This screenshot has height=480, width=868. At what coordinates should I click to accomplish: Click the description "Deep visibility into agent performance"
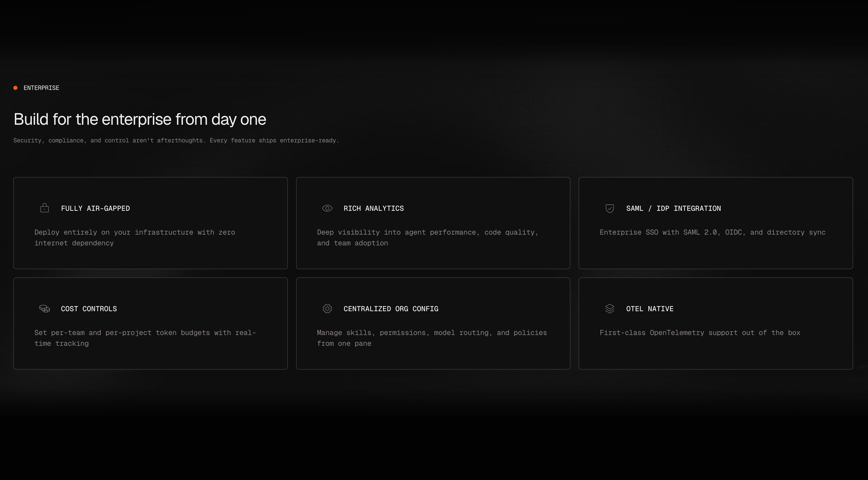coord(428,238)
